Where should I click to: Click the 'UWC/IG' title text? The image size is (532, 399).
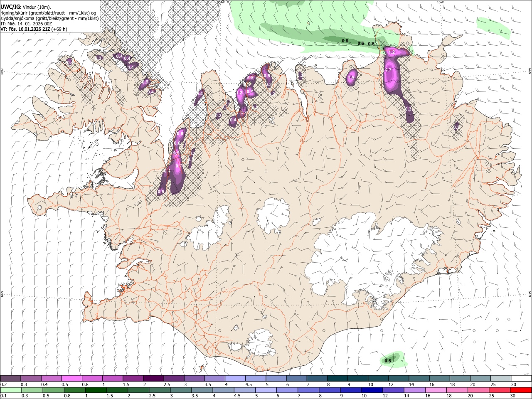10,7
